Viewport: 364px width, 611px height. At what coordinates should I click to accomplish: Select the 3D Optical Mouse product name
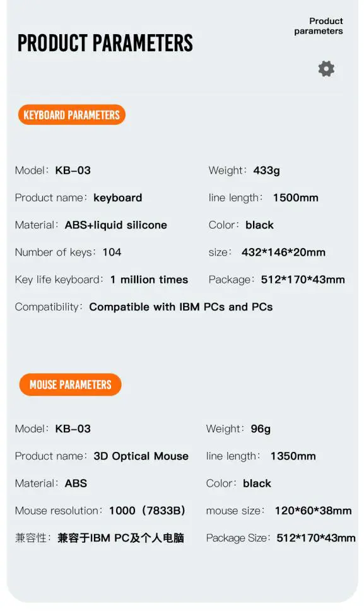click(x=141, y=456)
